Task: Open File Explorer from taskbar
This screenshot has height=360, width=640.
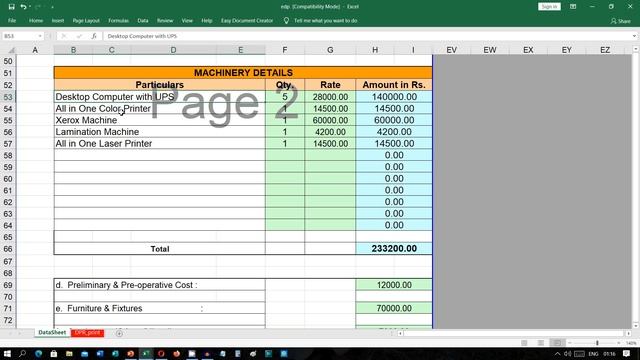Action: point(69,353)
